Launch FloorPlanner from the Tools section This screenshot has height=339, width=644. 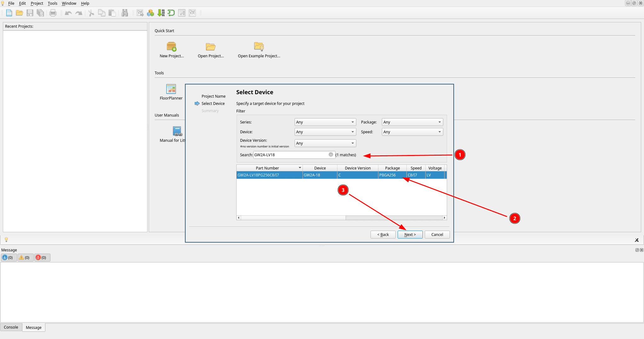point(171,89)
